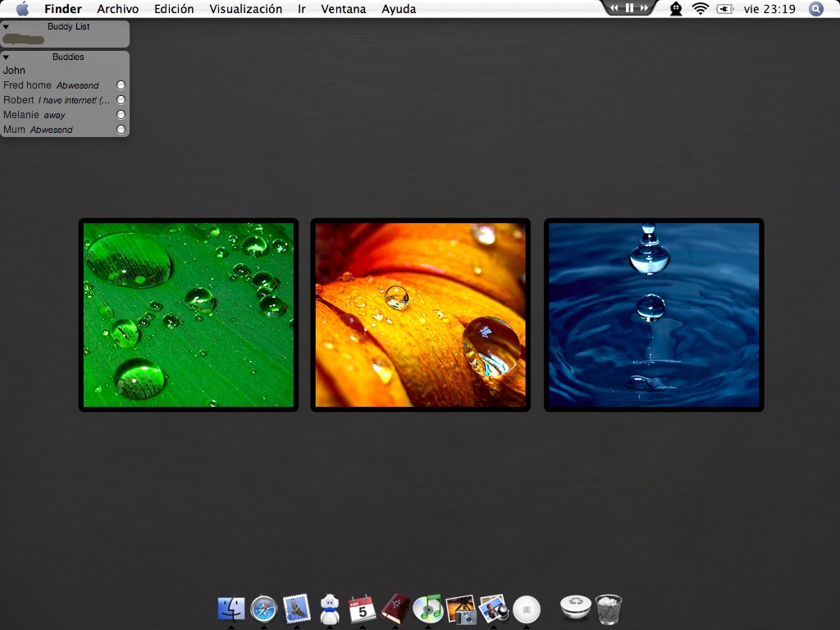The width and height of the screenshot is (840, 630).
Task: Open the Ayuda menu
Action: tap(399, 9)
